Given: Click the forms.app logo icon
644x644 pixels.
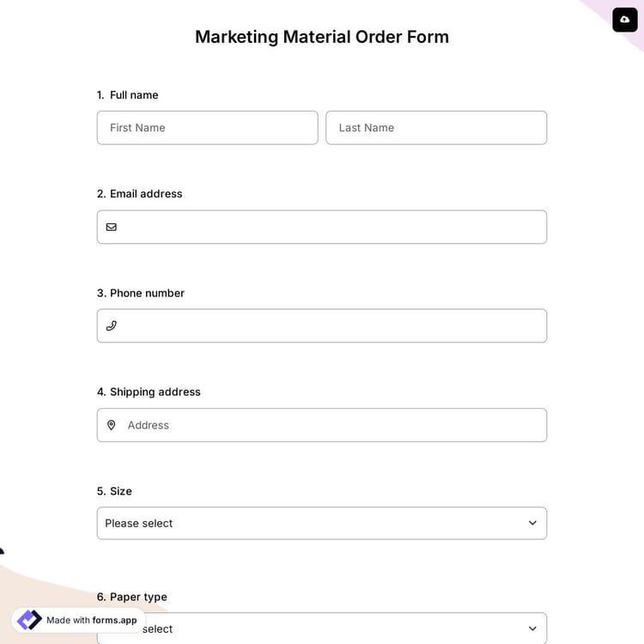Looking at the screenshot, I should (29, 620).
